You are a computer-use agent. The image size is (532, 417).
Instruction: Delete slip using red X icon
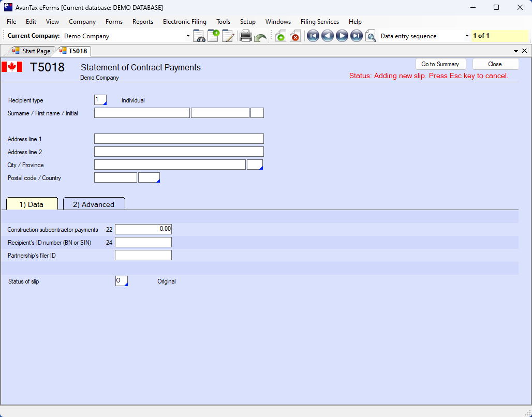coord(295,36)
